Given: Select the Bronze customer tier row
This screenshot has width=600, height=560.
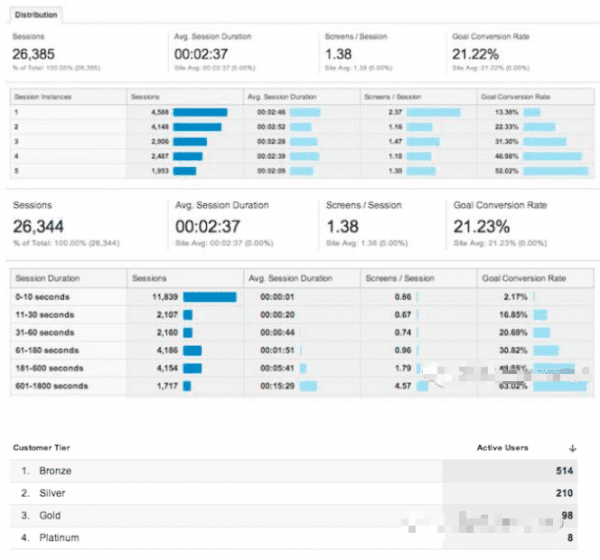Looking at the screenshot, I should pos(293,471).
